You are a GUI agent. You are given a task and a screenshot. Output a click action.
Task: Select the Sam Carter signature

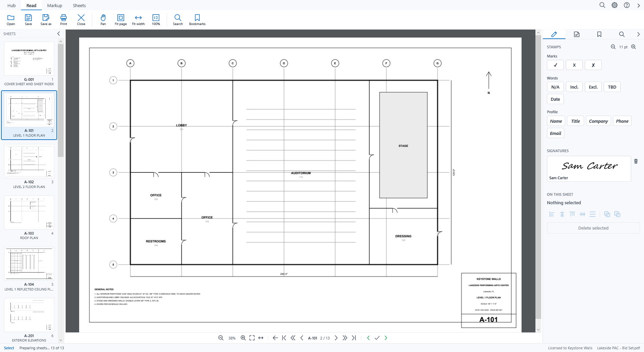589,169
